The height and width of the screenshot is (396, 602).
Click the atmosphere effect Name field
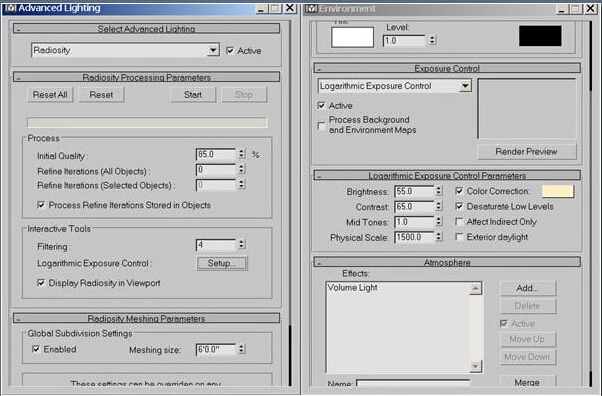point(413,383)
